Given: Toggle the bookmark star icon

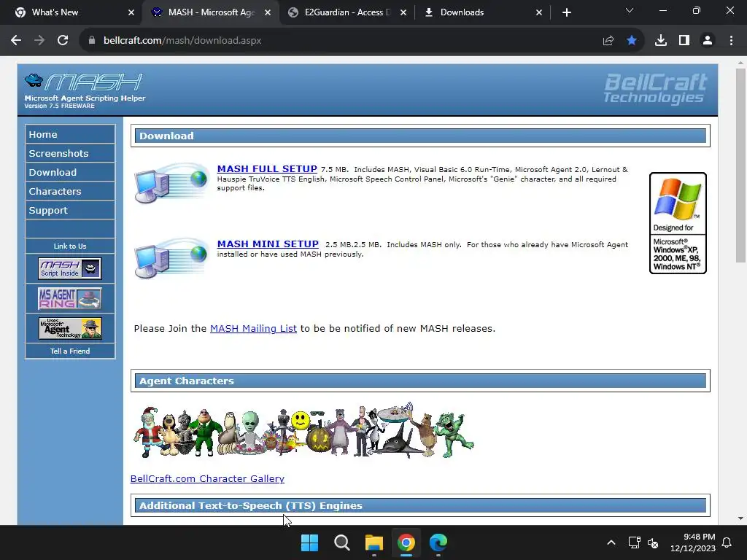Looking at the screenshot, I should (632, 41).
